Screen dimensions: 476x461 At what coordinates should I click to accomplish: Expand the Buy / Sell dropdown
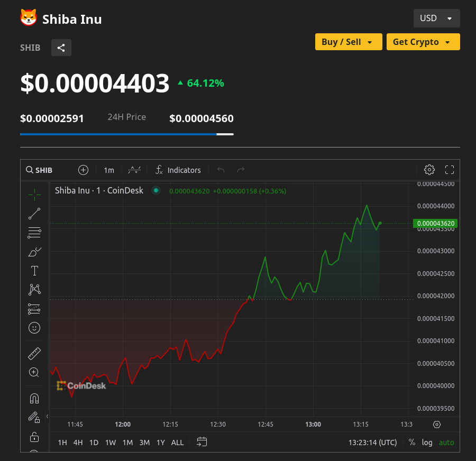348,42
